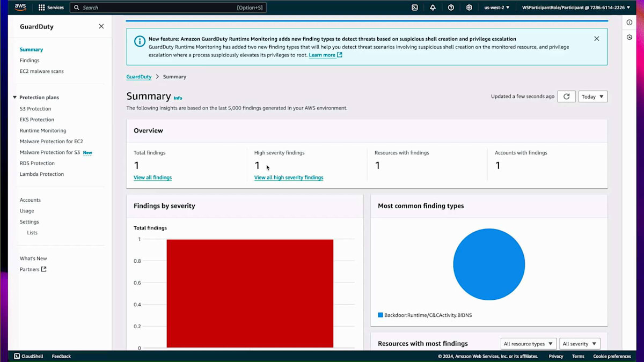Open RDS Protection plan
This screenshot has width=644, height=362.
pyautogui.click(x=37, y=163)
